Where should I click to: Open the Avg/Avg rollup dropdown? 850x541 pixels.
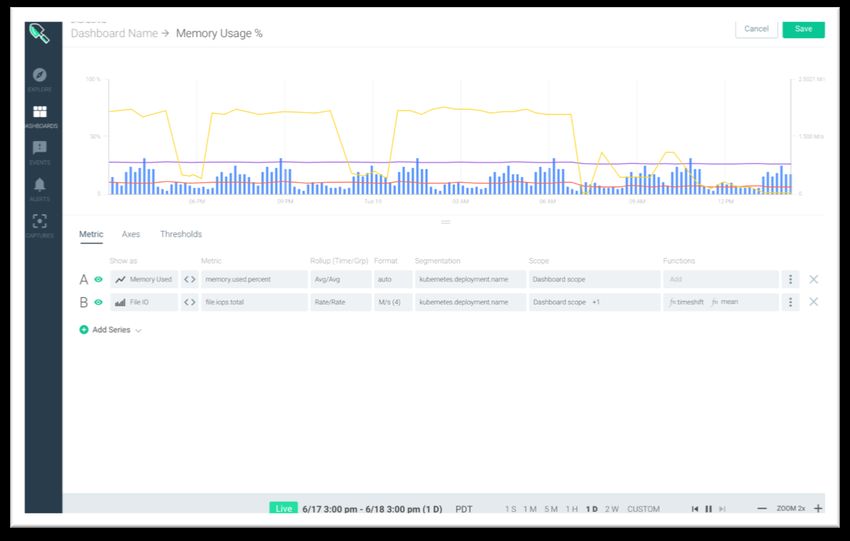(340, 279)
